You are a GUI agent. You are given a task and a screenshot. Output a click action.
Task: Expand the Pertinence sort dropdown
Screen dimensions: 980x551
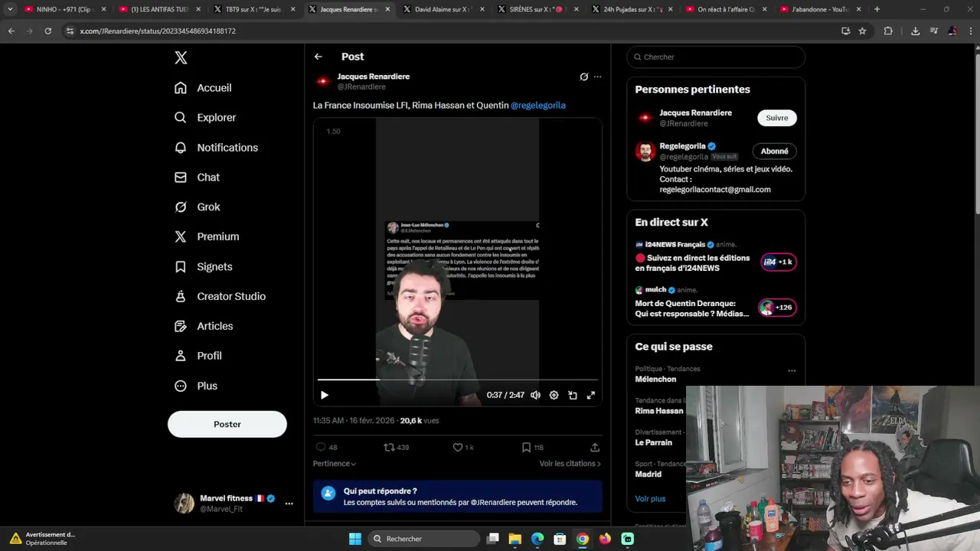point(335,464)
